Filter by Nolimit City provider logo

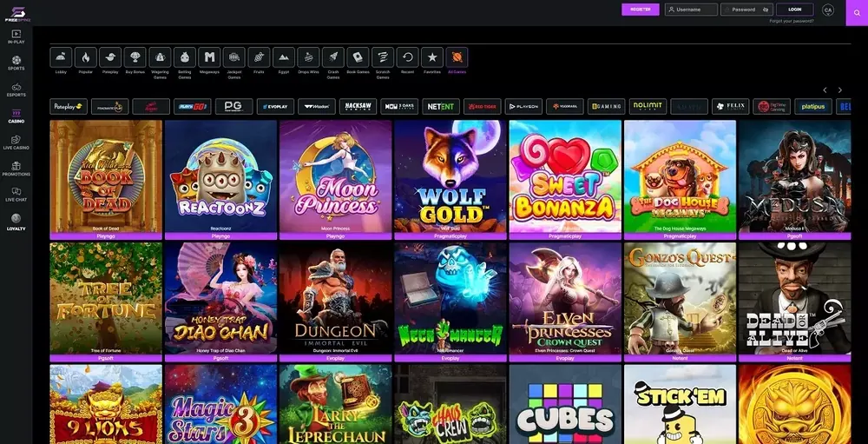click(648, 106)
